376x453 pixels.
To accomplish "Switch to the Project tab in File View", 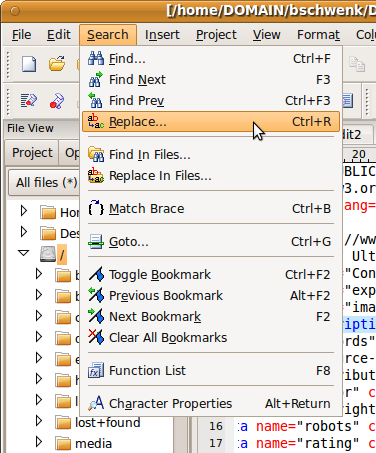I will pos(32,153).
